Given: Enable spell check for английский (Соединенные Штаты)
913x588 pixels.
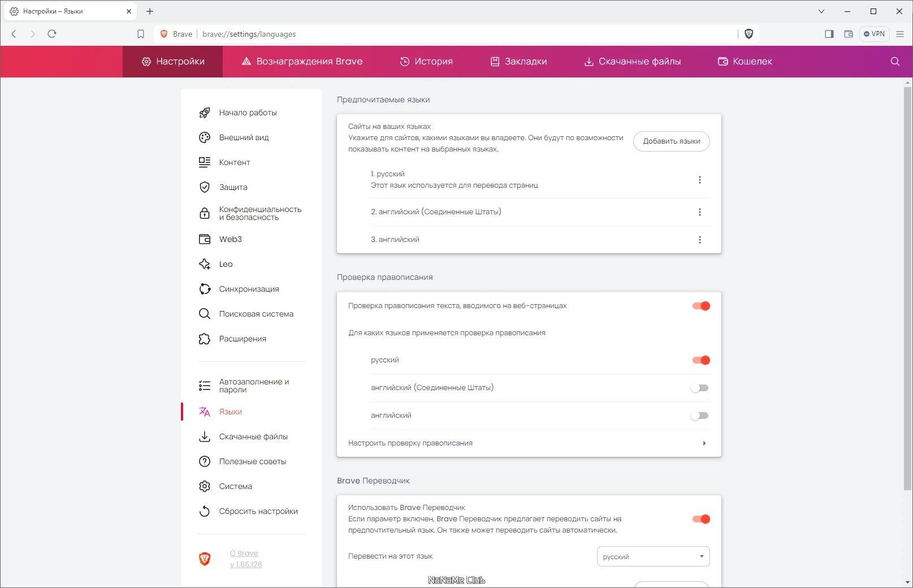Looking at the screenshot, I should [x=700, y=388].
